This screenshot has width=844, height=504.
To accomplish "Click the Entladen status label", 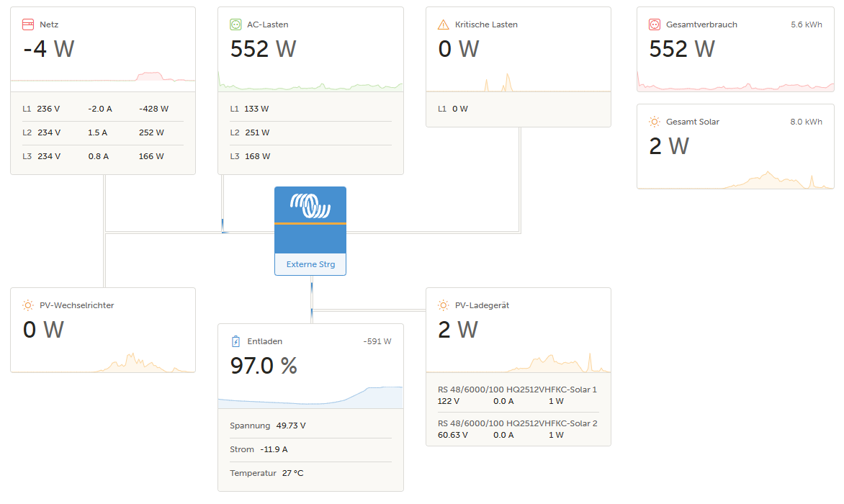I will [265, 341].
